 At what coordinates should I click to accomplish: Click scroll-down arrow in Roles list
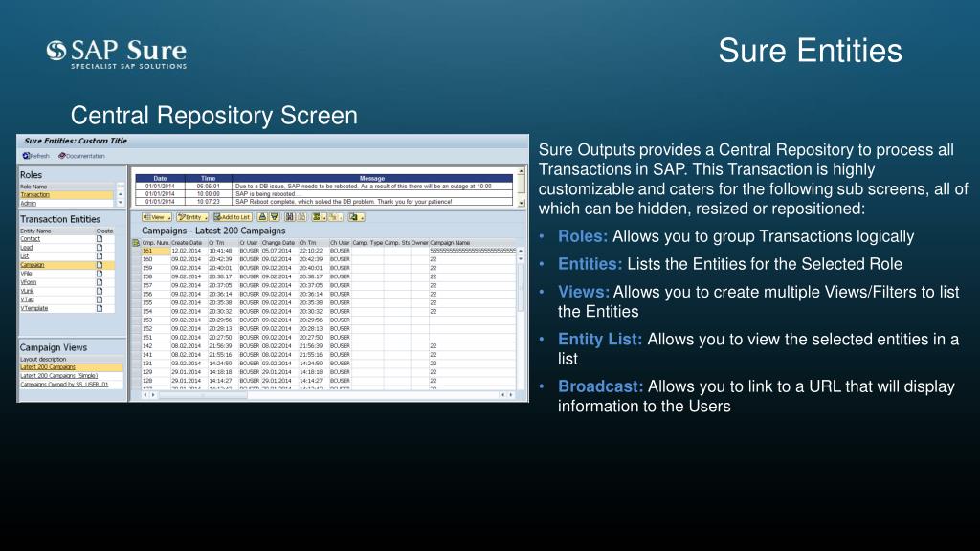[121, 203]
